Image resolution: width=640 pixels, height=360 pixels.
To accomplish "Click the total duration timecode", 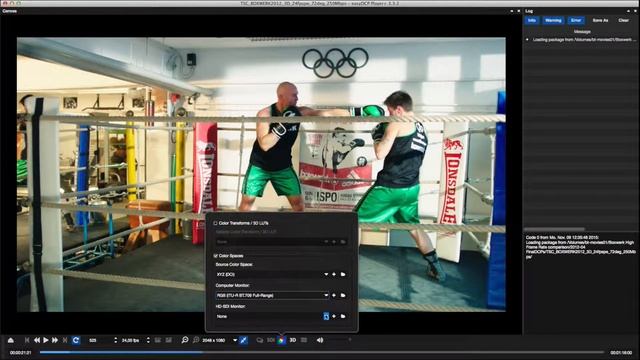I will pyautogui.click(x=621, y=352).
